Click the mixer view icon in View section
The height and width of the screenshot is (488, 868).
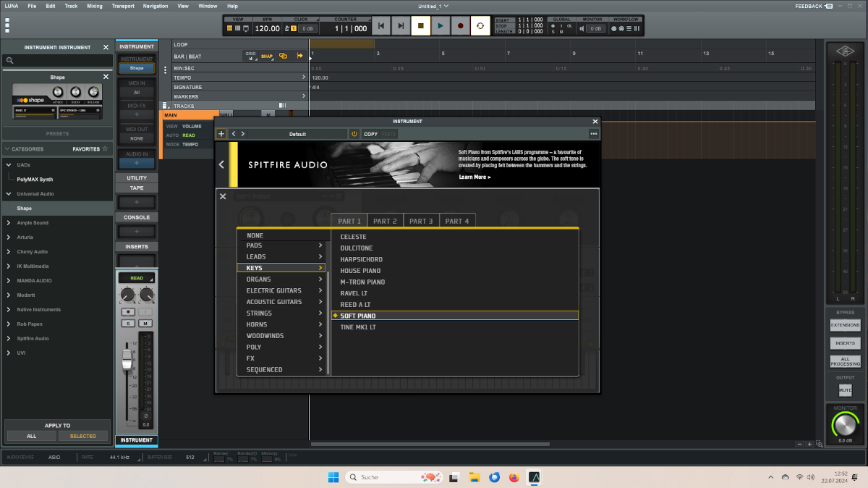239,28
